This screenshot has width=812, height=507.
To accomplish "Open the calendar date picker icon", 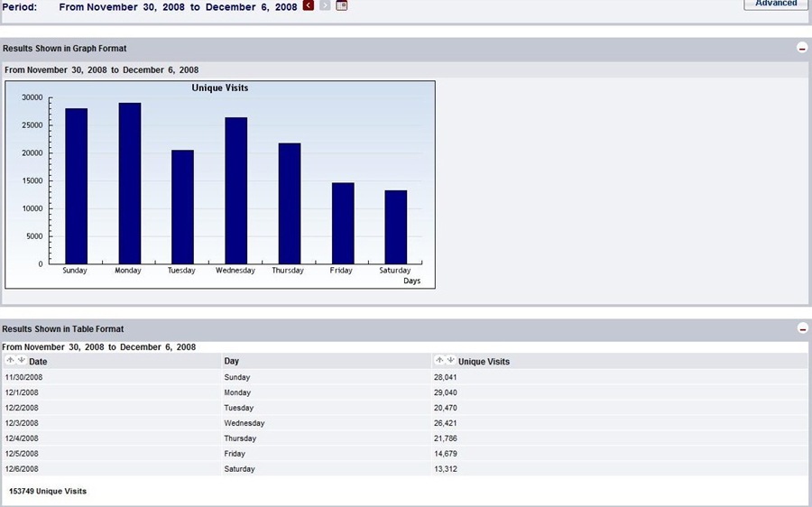I will pyautogui.click(x=342, y=5).
